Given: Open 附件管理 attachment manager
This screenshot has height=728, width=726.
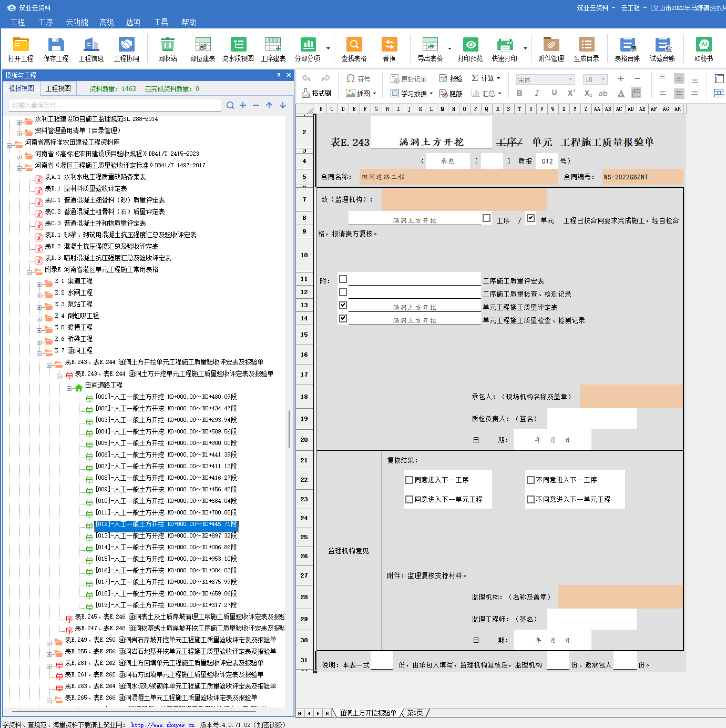Looking at the screenshot, I should [x=551, y=49].
